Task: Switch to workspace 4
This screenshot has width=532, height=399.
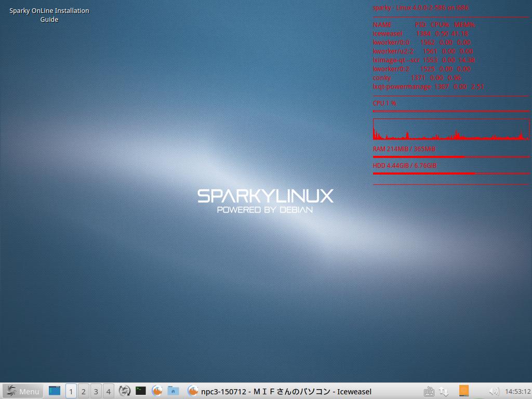Action: coord(109,391)
